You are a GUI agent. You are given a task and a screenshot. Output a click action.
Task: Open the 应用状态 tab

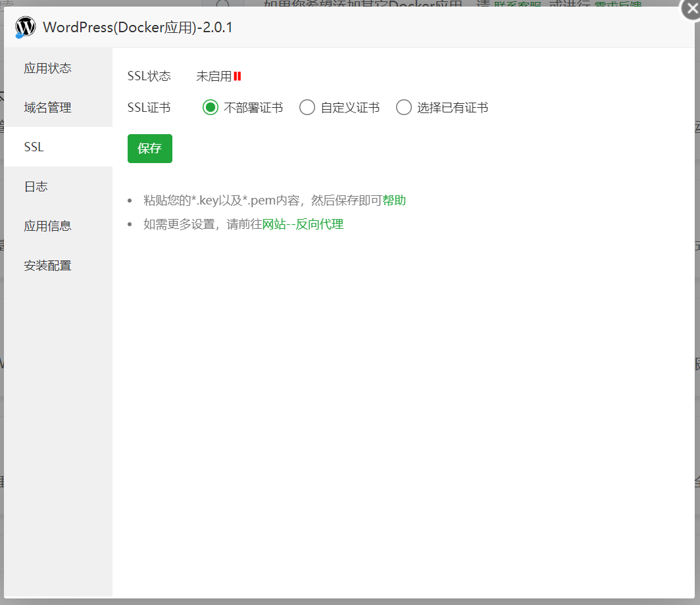coord(59,68)
